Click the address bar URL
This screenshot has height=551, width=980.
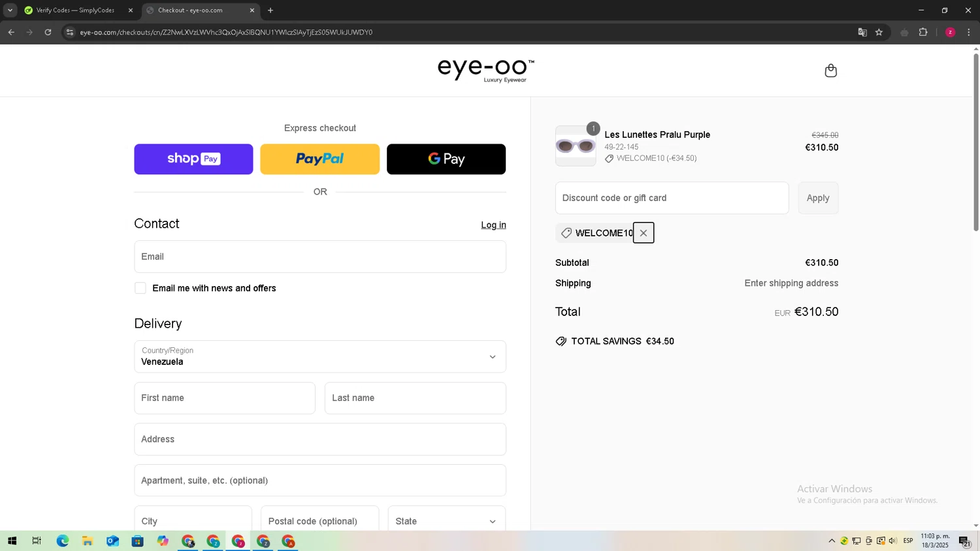pos(226,32)
